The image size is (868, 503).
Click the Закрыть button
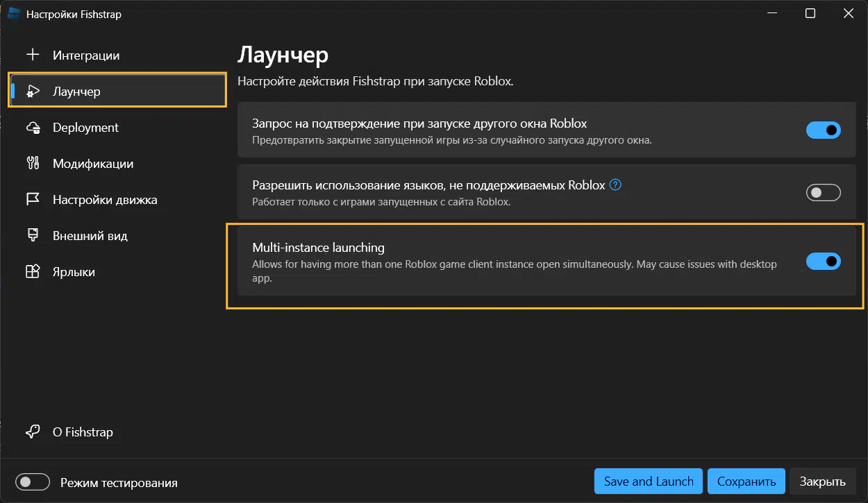point(823,481)
